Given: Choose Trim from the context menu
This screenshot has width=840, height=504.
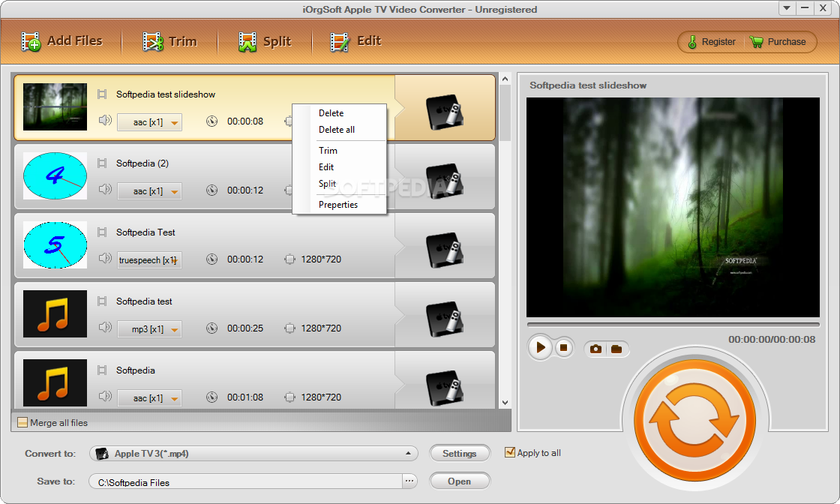Looking at the screenshot, I should pos(328,151).
